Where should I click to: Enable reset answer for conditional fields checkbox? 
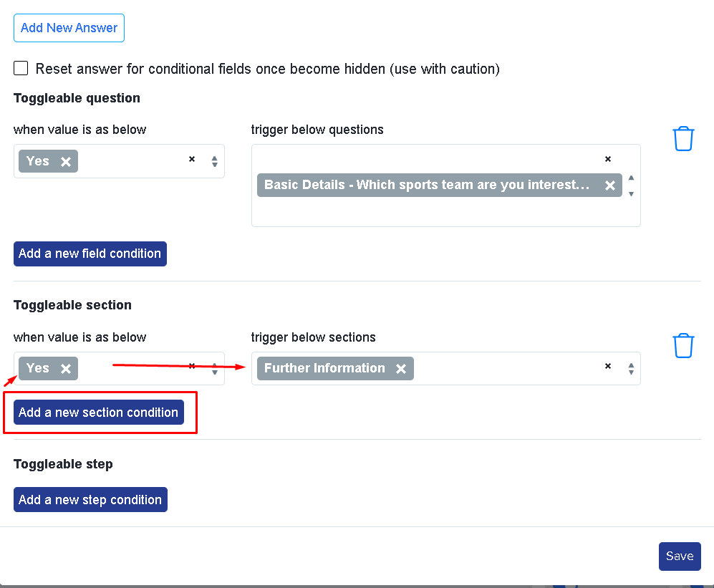(21, 68)
